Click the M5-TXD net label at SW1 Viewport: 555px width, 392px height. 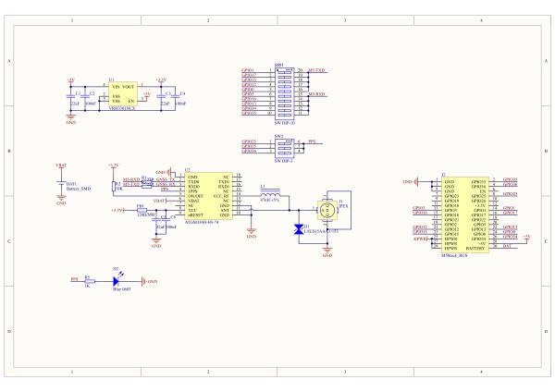[316, 70]
